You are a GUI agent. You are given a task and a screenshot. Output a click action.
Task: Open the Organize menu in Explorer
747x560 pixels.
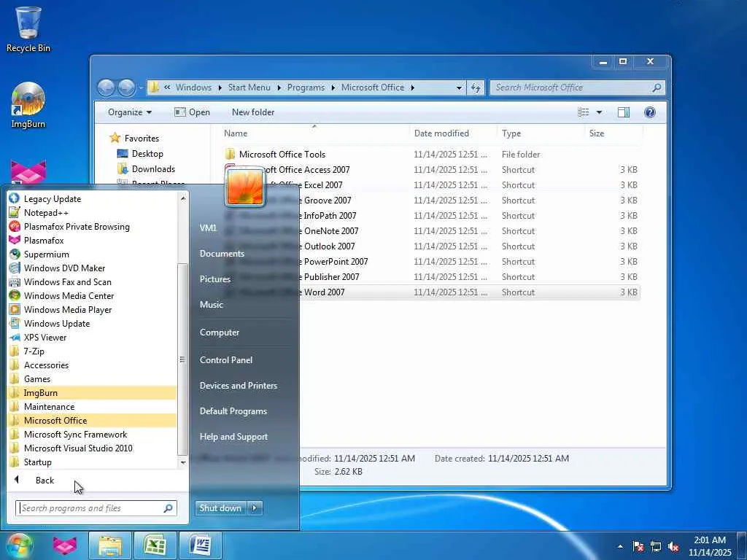[x=129, y=112]
